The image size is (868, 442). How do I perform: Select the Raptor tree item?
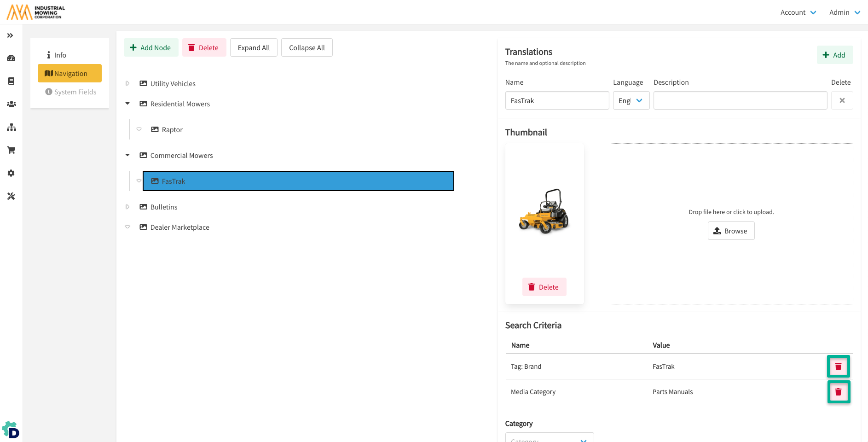[172, 130]
